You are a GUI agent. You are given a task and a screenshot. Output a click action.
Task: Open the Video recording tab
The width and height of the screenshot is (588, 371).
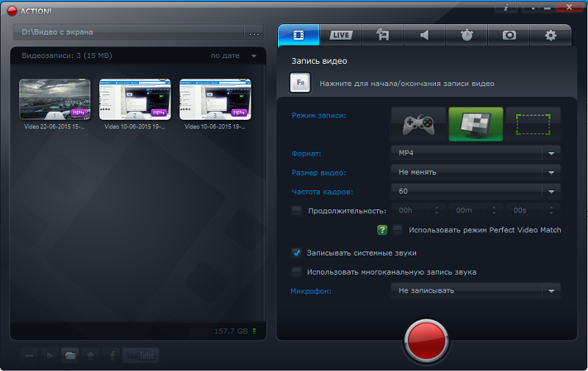coord(298,35)
